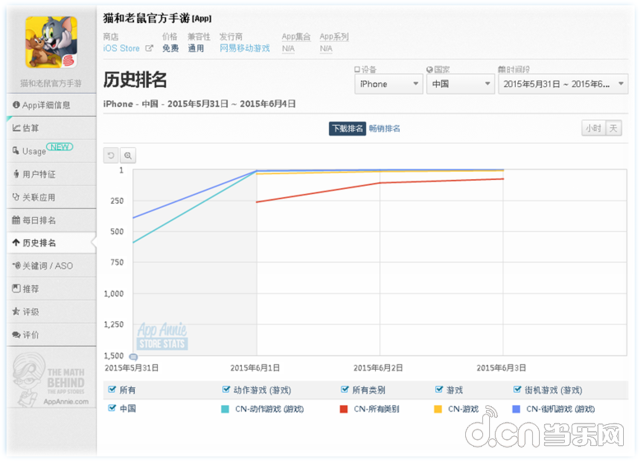Open the iOS Store external link icon
640x461 pixels.
[149, 48]
